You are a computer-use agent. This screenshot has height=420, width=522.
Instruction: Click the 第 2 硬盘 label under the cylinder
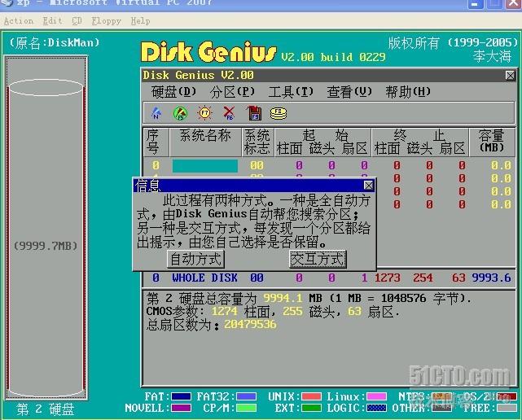[46, 409]
